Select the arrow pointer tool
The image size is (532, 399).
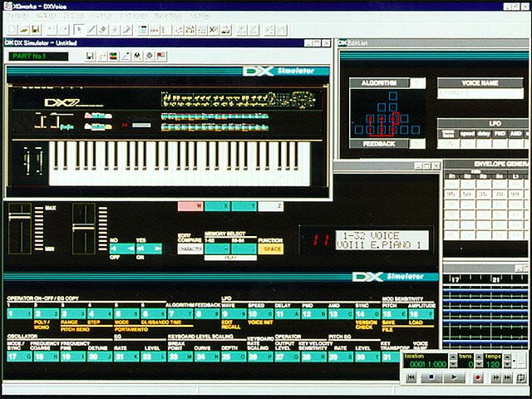pos(79,30)
